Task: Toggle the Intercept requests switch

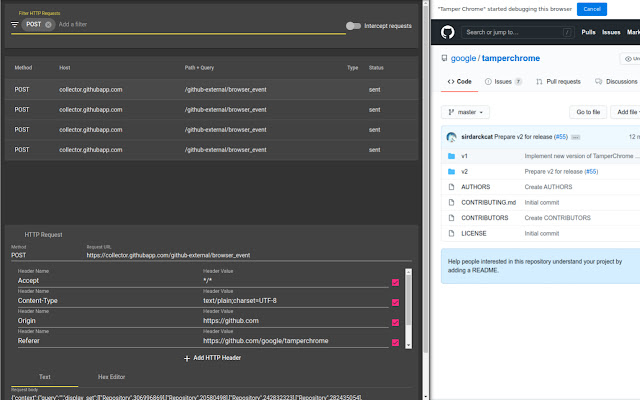Action: 353,26
